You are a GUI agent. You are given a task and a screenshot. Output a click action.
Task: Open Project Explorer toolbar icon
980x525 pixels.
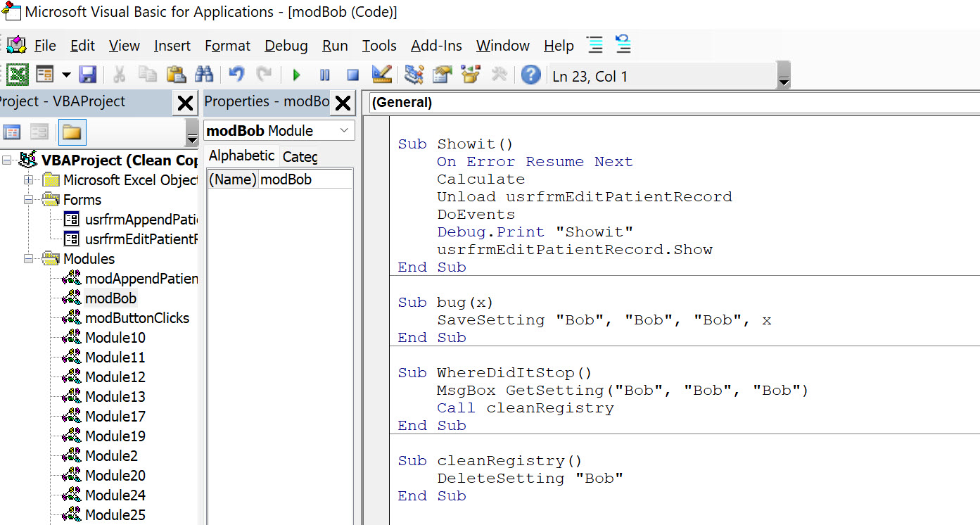(414, 75)
